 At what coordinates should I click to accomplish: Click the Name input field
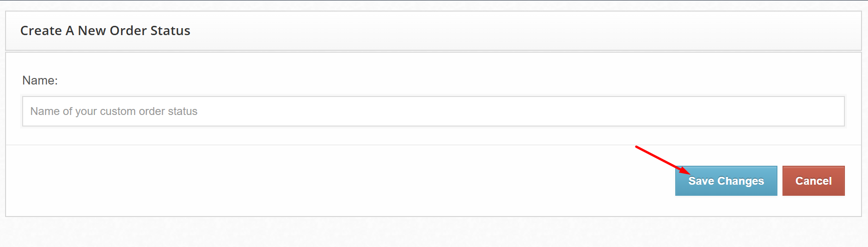(x=433, y=111)
